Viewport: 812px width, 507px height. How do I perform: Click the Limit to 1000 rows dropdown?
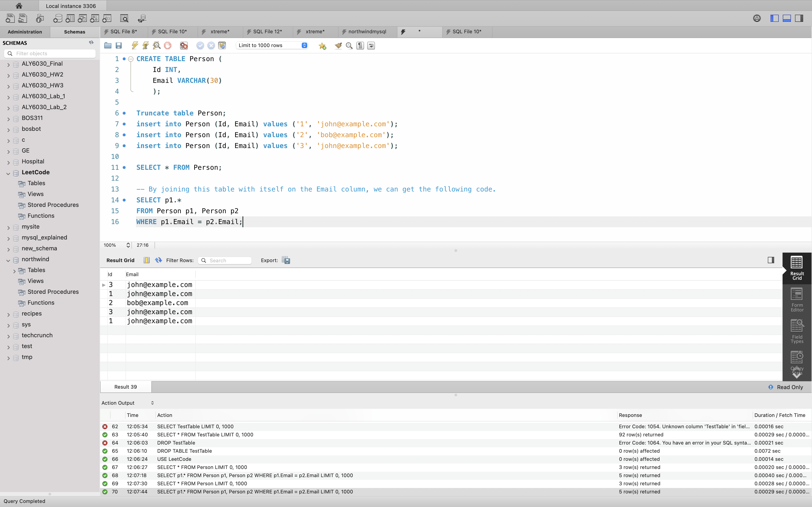pos(272,45)
